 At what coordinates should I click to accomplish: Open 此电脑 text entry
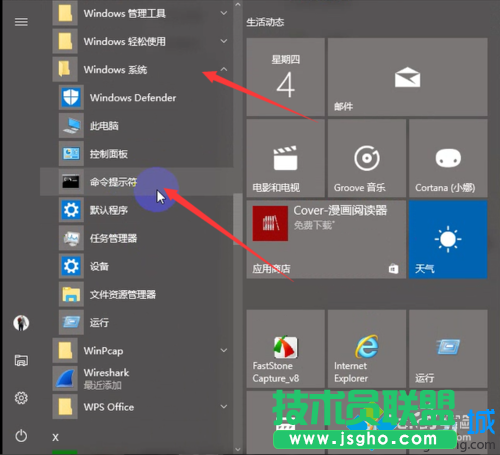104,126
